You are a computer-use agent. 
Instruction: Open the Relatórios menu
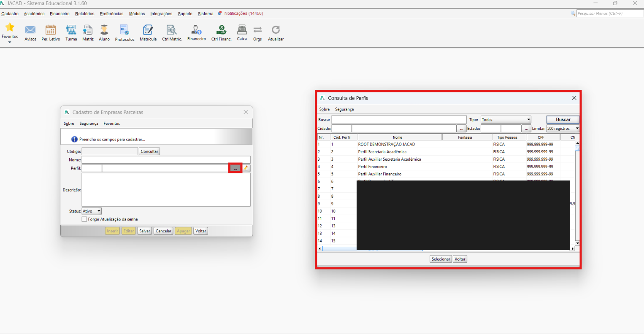click(x=85, y=13)
